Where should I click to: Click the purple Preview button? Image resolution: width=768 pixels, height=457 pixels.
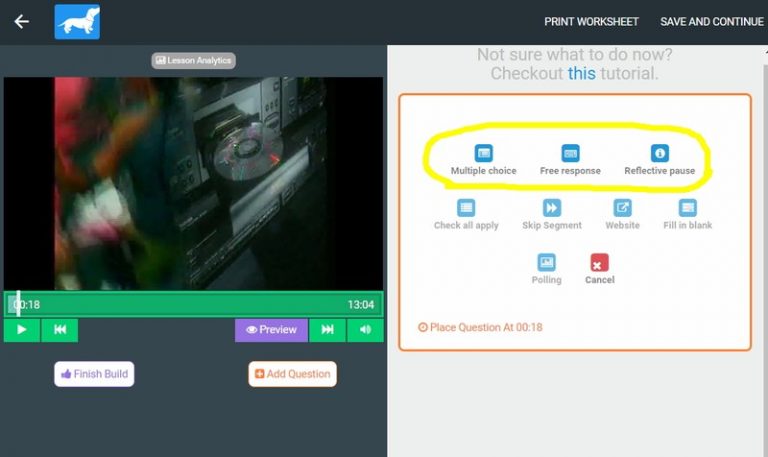pos(271,330)
